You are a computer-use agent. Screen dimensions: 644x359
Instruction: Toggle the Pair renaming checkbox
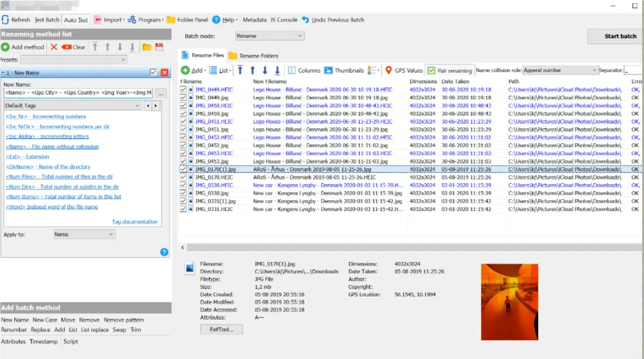click(x=431, y=70)
